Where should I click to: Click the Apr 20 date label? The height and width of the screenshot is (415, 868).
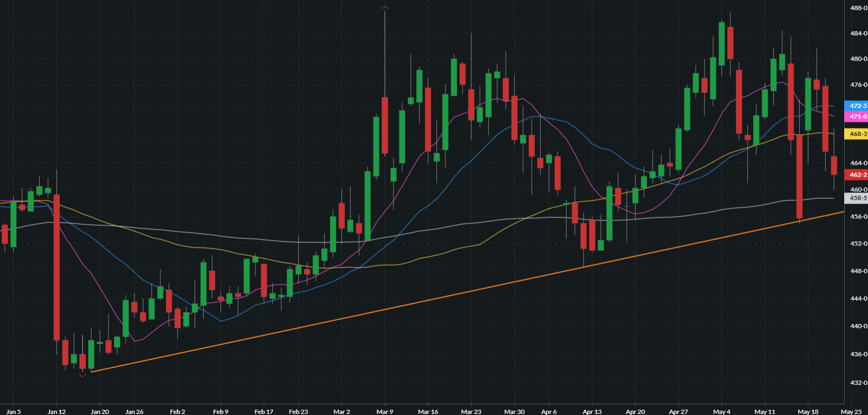(635, 411)
